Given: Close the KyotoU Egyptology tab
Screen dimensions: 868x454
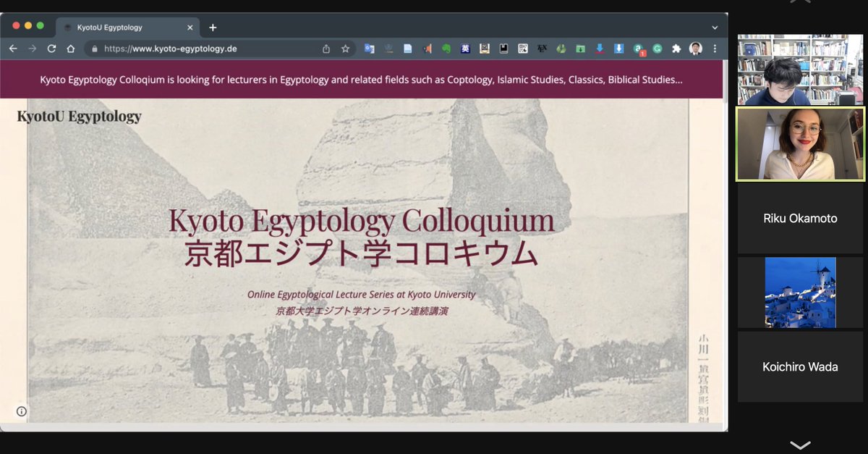Looking at the screenshot, I should coord(190,28).
